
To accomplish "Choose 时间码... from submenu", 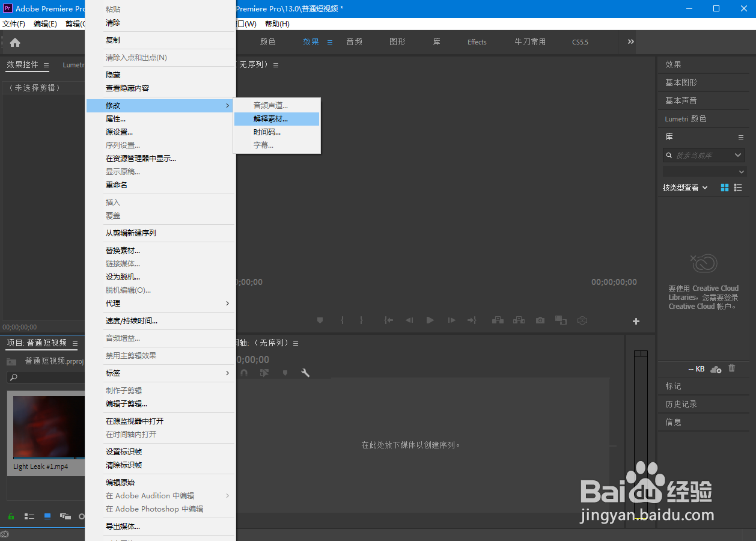I will (x=276, y=132).
